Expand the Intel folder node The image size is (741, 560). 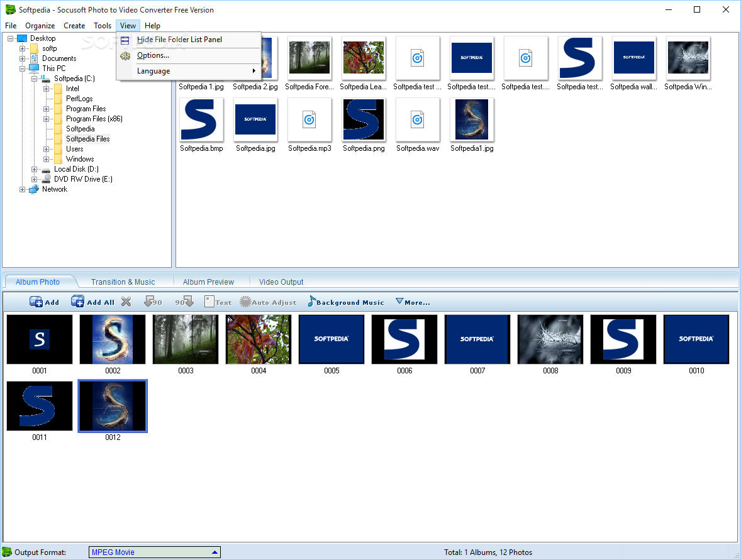(x=46, y=89)
